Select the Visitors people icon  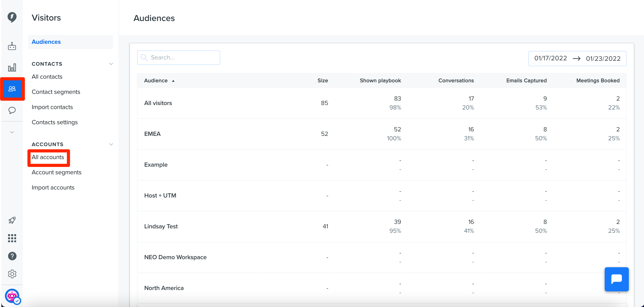12,89
